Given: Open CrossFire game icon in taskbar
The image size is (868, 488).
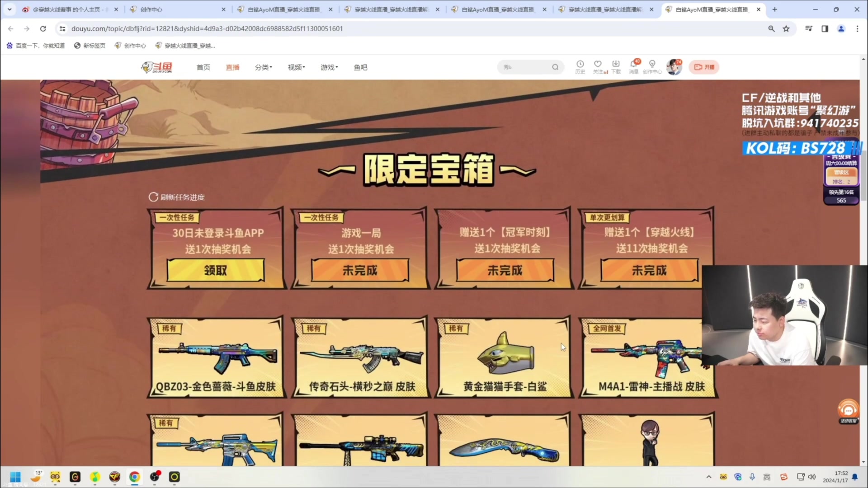Looking at the screenshot, I should tap(115, 477).
